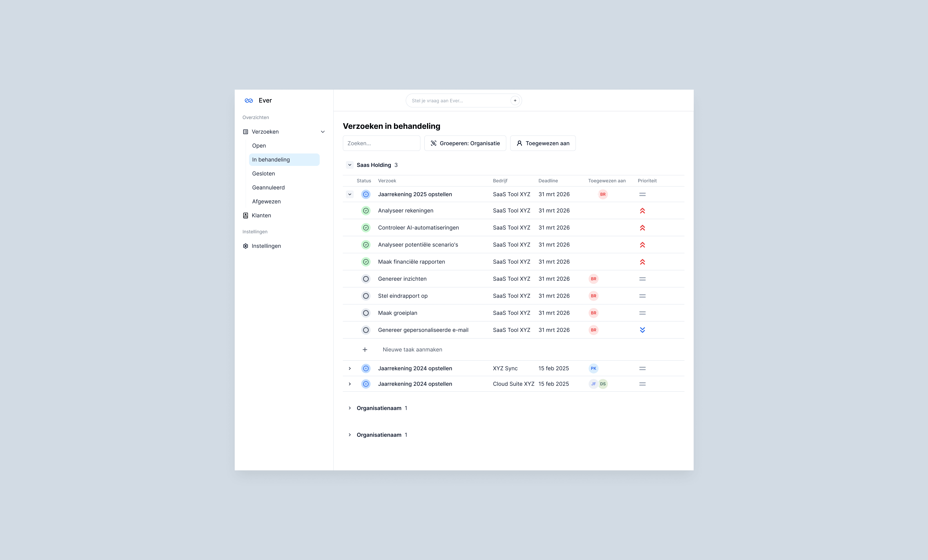Click the Groeperen: Organisatie button
The width and height of the screenshot is (928, 560).
tap(465, 143)
